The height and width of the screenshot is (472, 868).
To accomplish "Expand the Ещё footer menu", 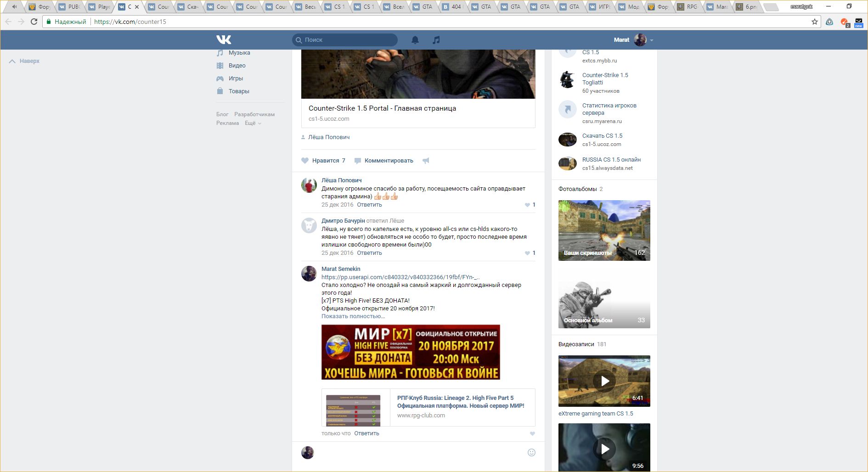I will [253, 123].
